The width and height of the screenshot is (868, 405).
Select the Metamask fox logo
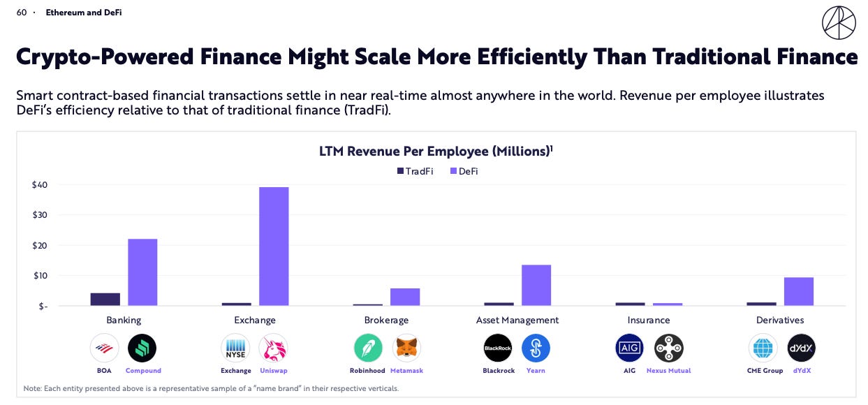point(406,348)
